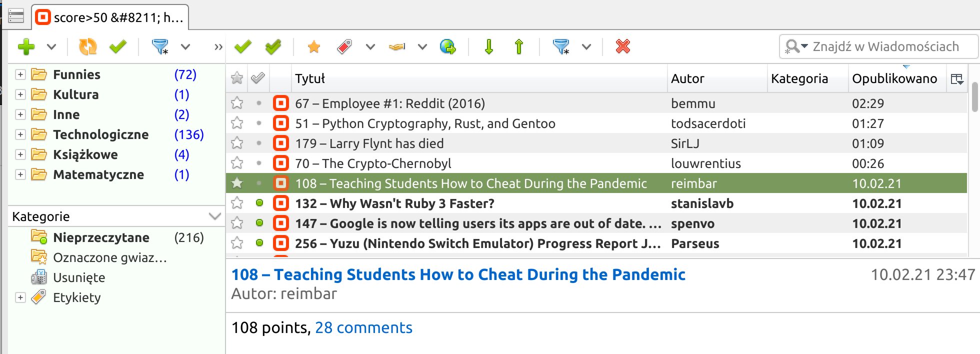Click the globe open in browser icon
Viewport: 980px width, 354px height.
click(447, 46)
